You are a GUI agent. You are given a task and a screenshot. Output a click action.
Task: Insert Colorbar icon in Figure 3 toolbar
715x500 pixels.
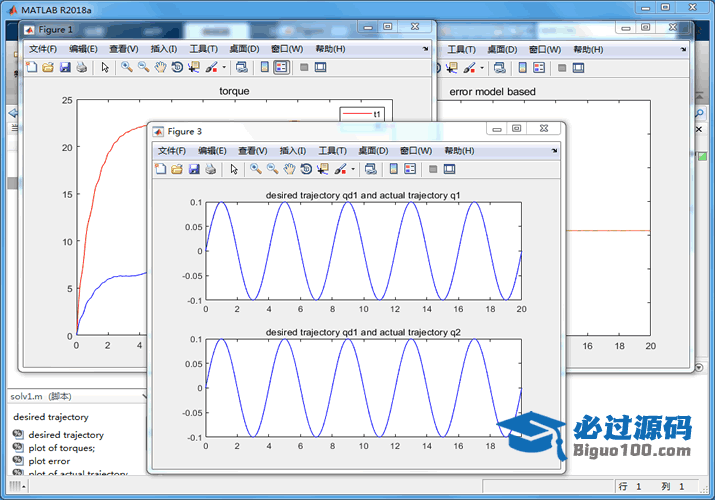[x=394, y=169]
